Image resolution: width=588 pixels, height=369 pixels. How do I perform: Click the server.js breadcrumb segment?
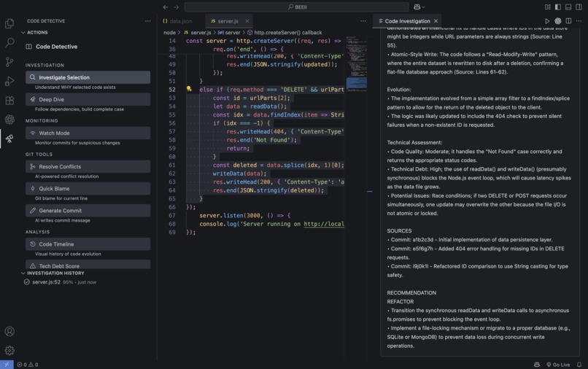(198, 33)
